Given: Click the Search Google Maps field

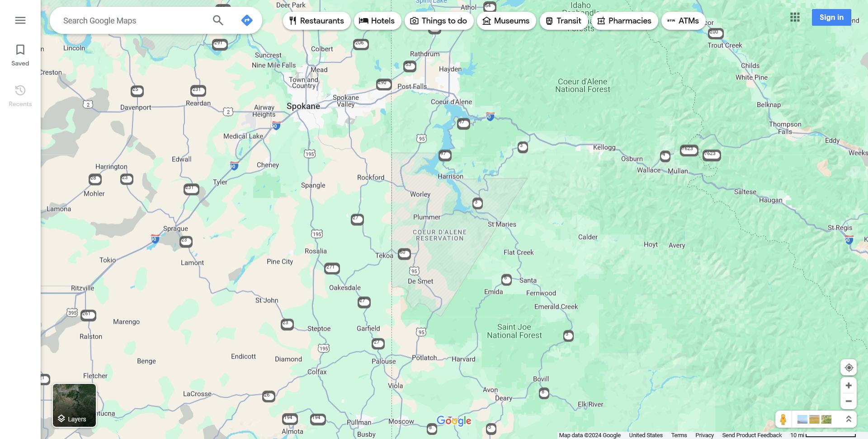Looking at the screenshot, I should click(133, 21).
